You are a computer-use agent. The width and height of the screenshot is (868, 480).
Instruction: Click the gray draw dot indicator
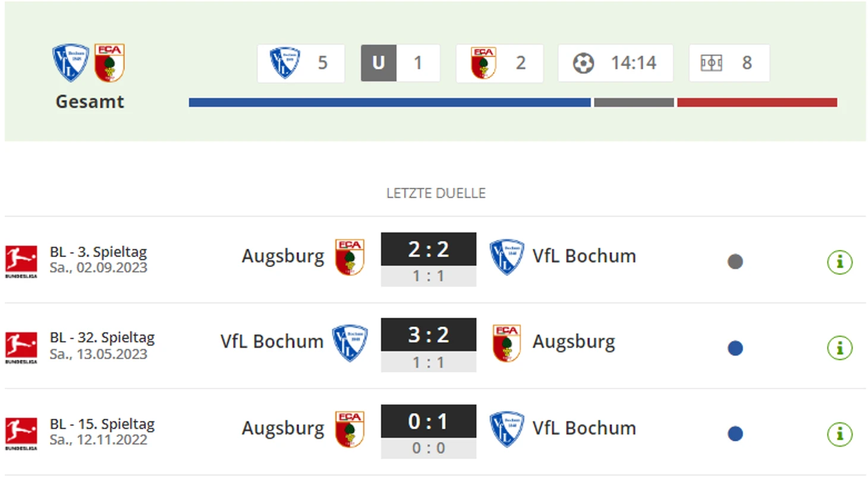point(735,262)
